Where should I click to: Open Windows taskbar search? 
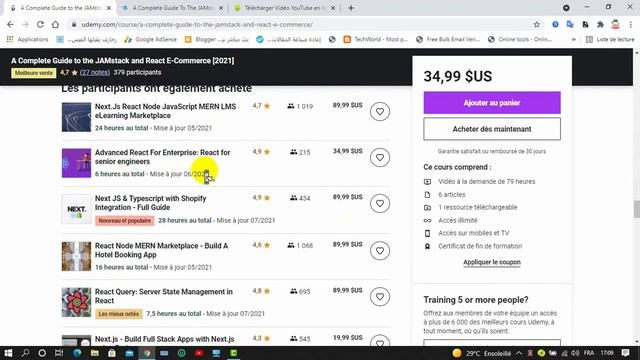(x=25, y=353)
